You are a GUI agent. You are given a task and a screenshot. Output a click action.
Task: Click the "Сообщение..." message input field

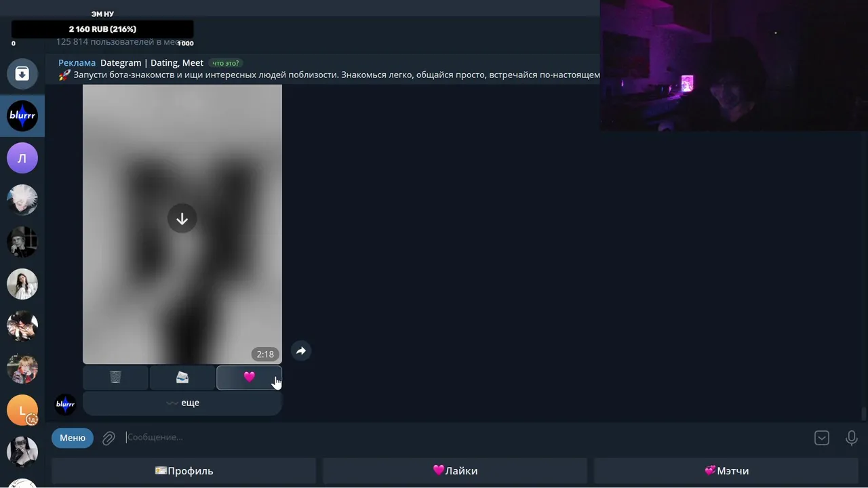(467, 437)
